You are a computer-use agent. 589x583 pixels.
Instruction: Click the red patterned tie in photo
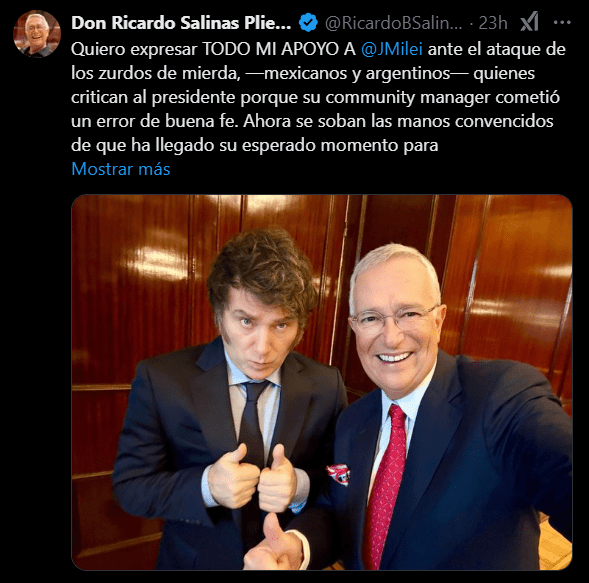[384, 485]
